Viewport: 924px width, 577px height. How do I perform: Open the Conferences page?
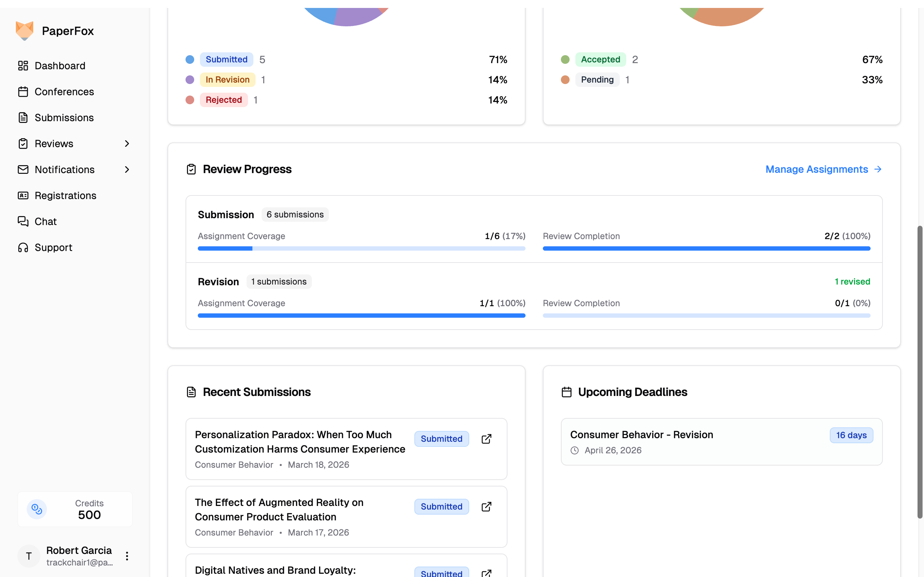[64, 92]
